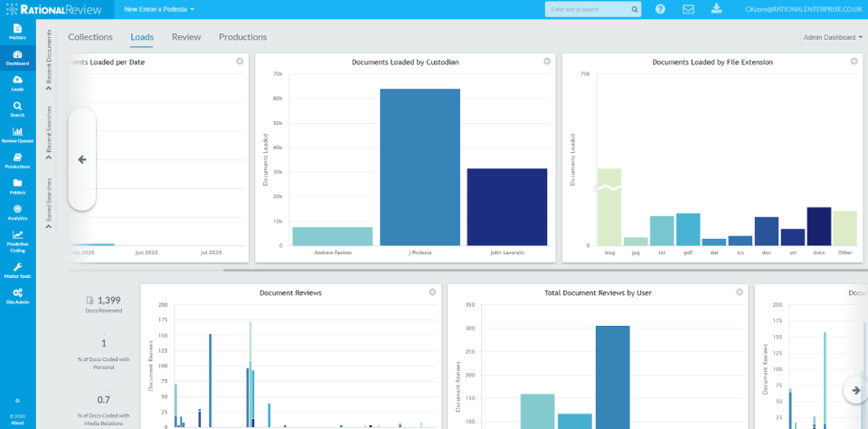
Task: Open Matter Tools wrench icon
Action: tap(17, 269)
